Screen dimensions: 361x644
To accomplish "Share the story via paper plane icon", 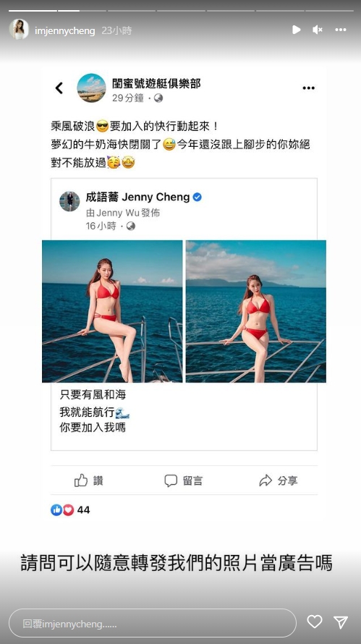I will pyautogui.click(x=341, y=622).
